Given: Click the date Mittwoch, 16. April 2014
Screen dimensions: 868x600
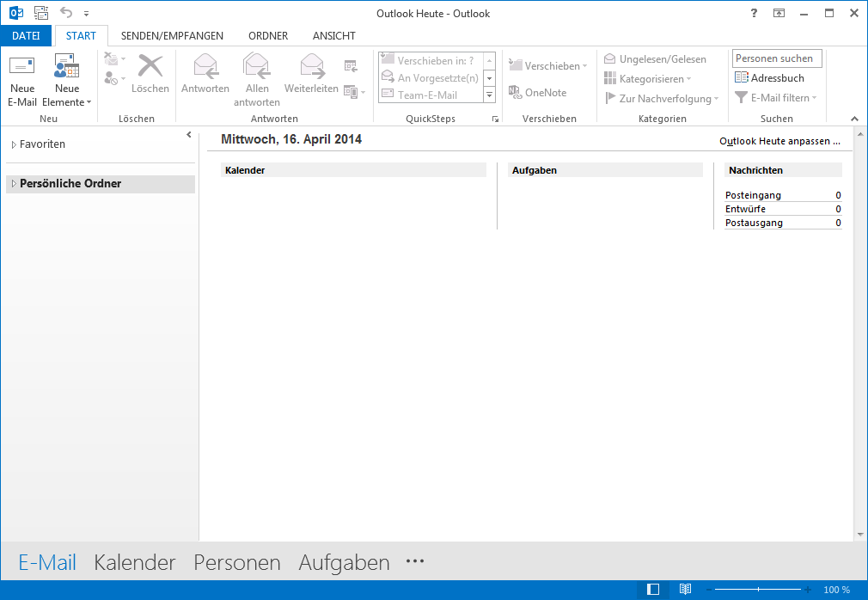Looking at the screenshot, I should 291,139.
